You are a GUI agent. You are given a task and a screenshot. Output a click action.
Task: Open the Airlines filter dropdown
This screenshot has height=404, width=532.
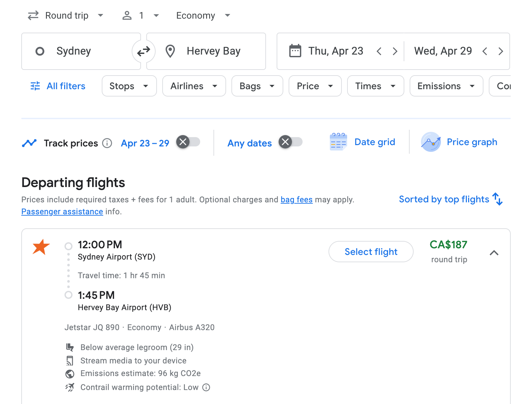pyautogui.click(x=194, y=86)
